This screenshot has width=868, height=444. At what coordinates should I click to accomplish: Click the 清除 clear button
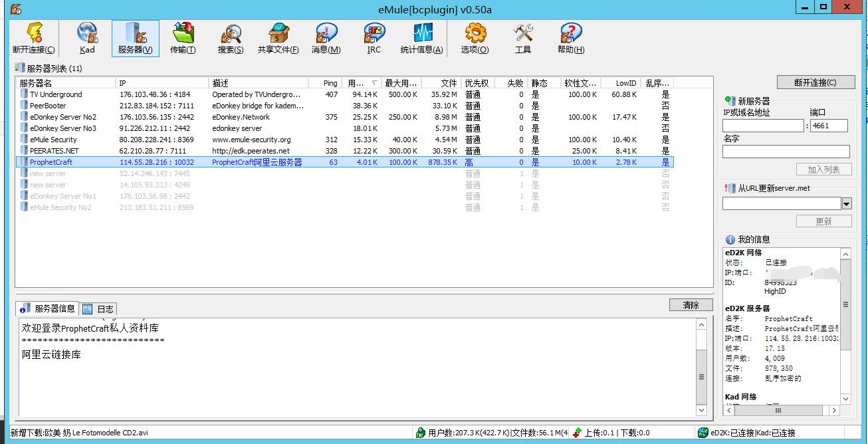[691, 305]
